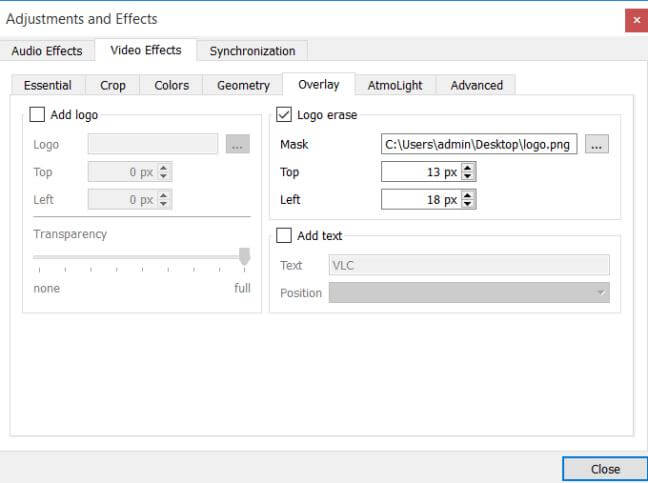Screen dimensions: 648x483
Task: Open the Position dropdown
Action: pos(469,293)
